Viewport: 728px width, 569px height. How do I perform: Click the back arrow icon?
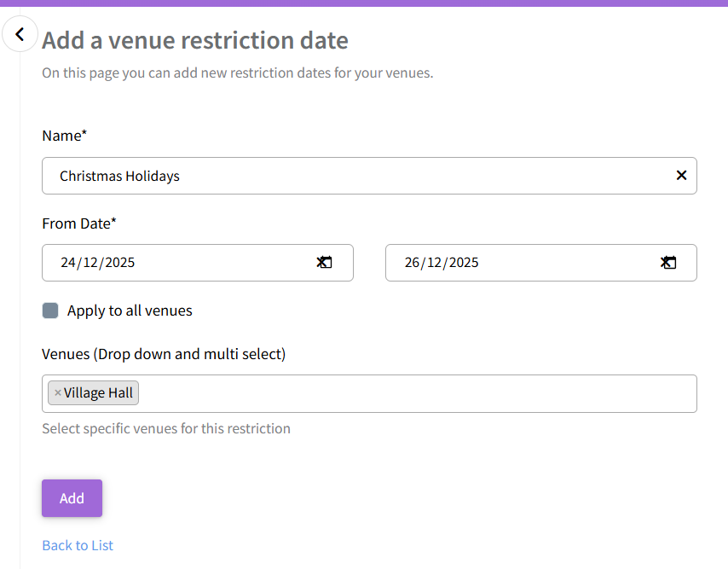pyautogui.click(x=20, y=35)
